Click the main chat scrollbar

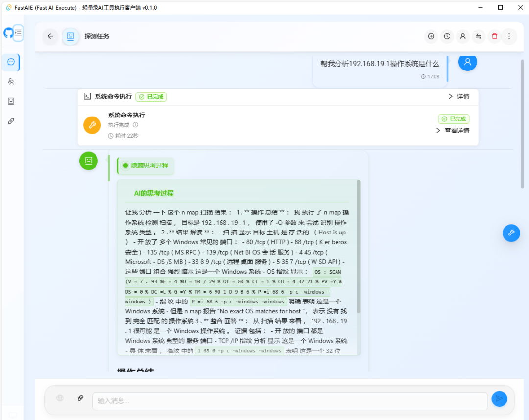(522, 124)
